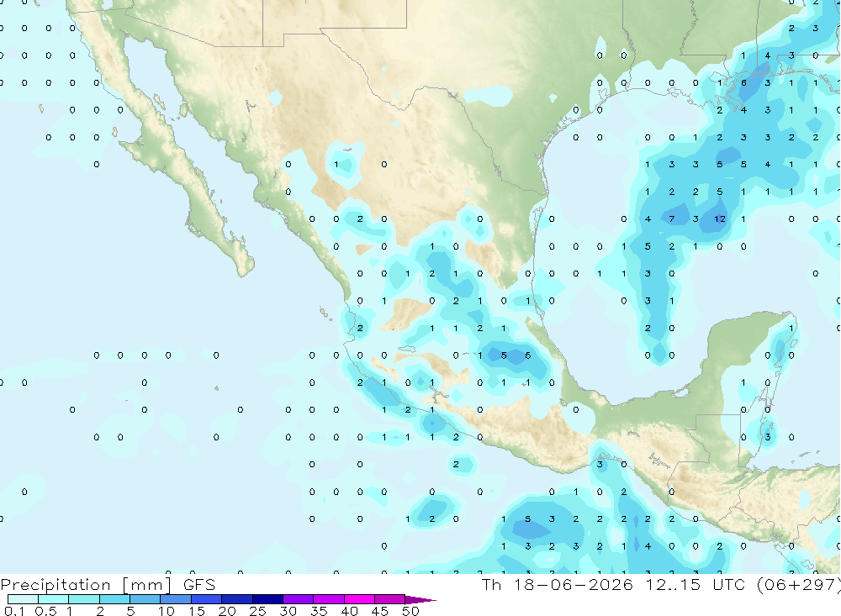Click the "30" legend tick label
This screenshot has height=616, width=841.
point(288,611)
